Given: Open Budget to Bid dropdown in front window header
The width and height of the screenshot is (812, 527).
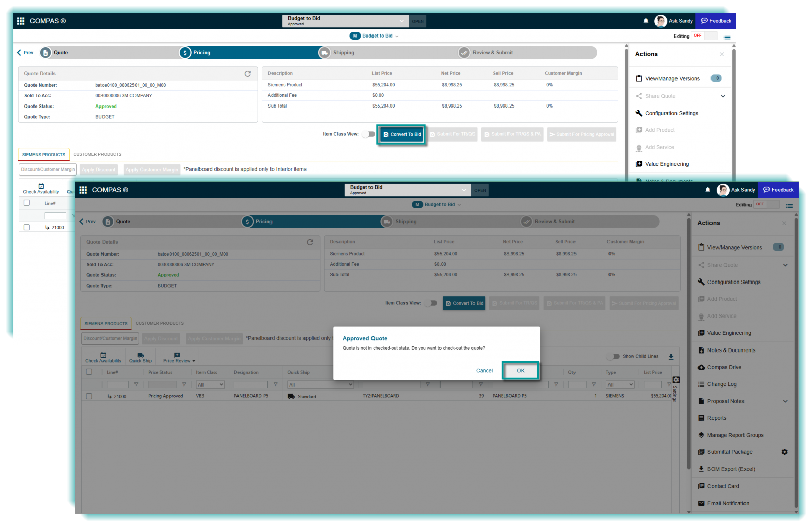Looking at the screenshot, I should 408,190.
